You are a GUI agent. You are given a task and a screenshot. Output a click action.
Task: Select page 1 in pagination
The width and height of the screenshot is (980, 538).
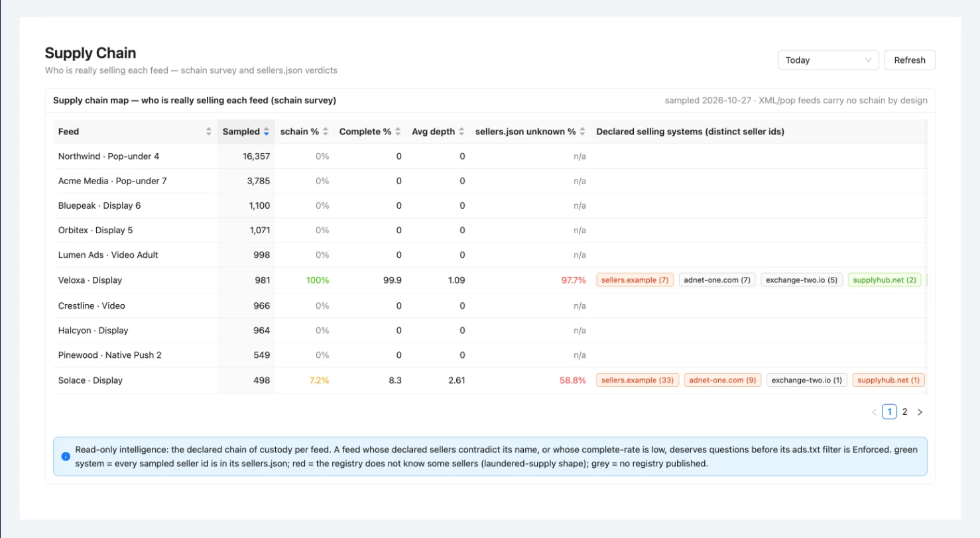click(x=889, y=412)
